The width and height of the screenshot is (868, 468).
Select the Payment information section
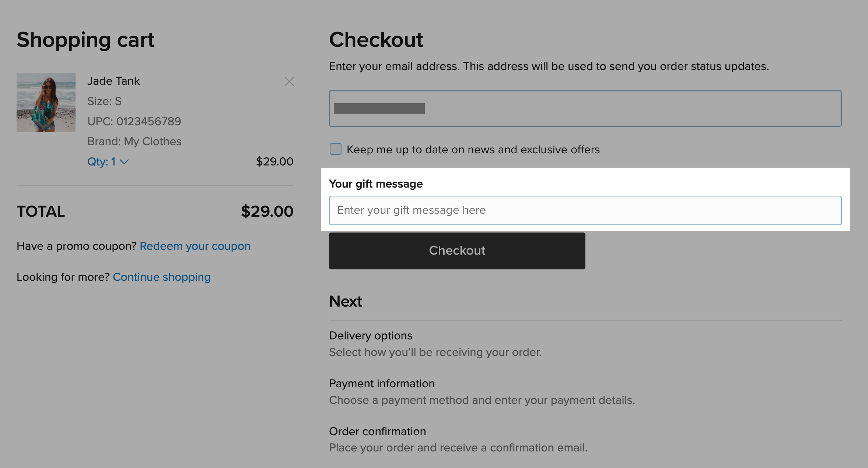tap(381, 383)
